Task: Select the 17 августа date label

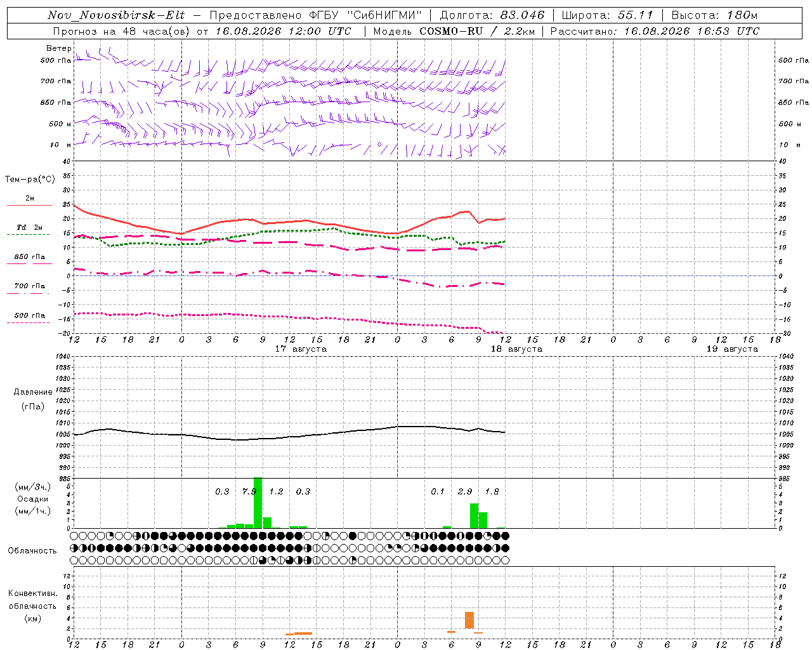Action: click(301, 349)
